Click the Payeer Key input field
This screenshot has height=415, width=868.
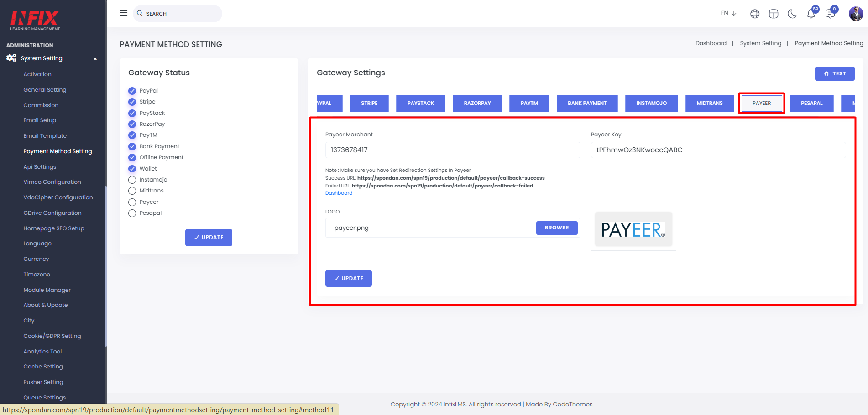click(x=718, y=150)
